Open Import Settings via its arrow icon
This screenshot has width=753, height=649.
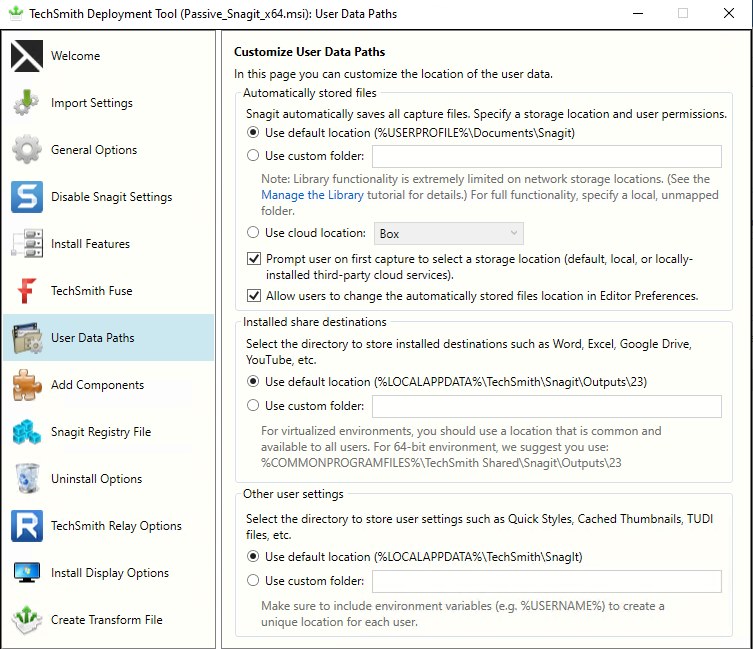[27, 103]
